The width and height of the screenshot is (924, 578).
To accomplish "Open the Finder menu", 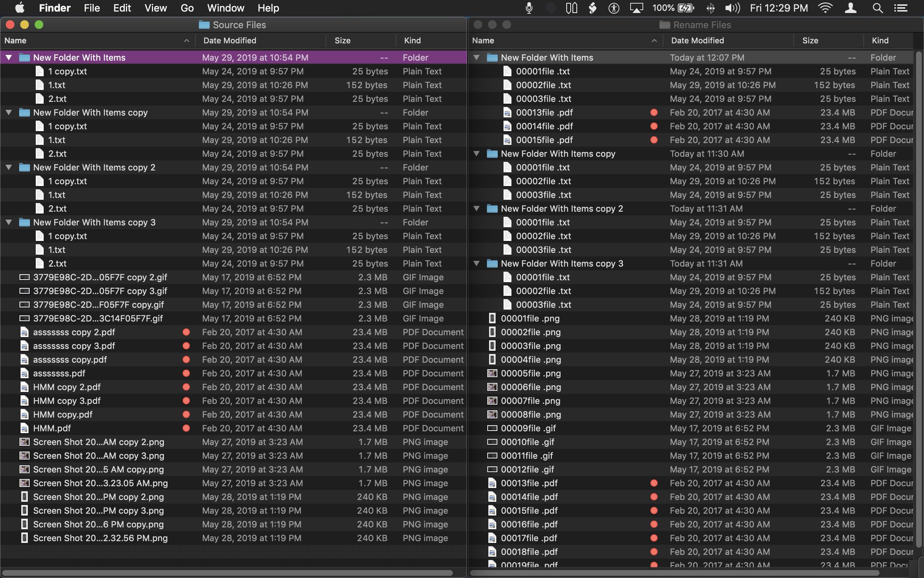I will click(55, 8).
